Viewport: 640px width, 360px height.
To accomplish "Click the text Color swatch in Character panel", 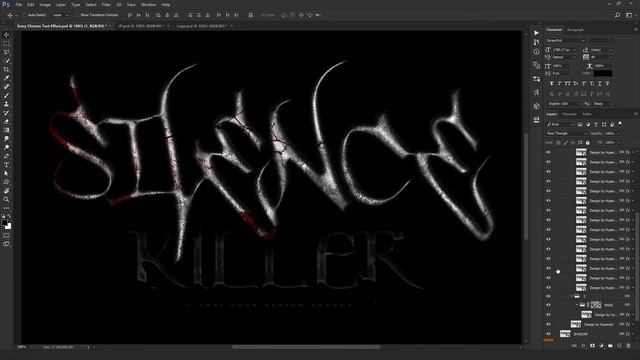I will coord(603,73).
